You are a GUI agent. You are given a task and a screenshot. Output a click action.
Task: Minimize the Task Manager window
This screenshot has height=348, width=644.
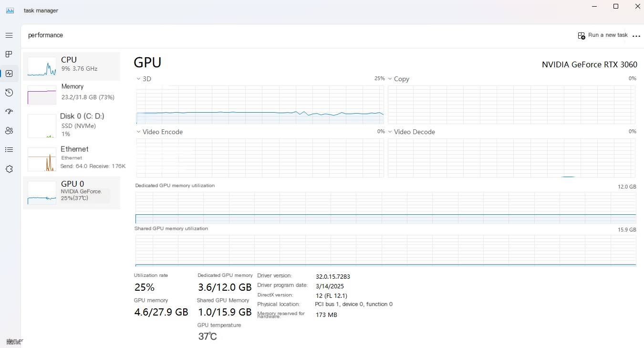pos(594,7)
